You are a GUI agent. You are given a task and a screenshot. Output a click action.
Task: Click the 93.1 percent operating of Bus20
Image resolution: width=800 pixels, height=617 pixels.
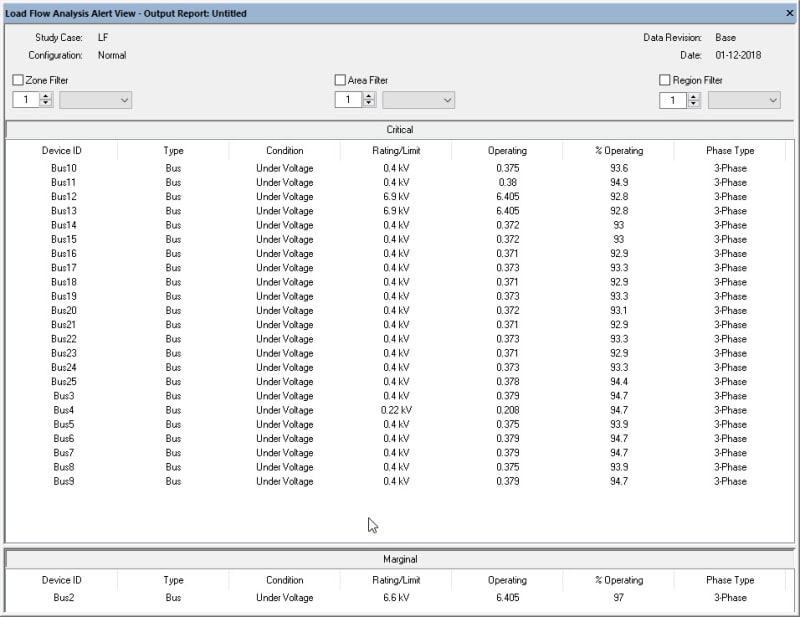tap(619, 311)
